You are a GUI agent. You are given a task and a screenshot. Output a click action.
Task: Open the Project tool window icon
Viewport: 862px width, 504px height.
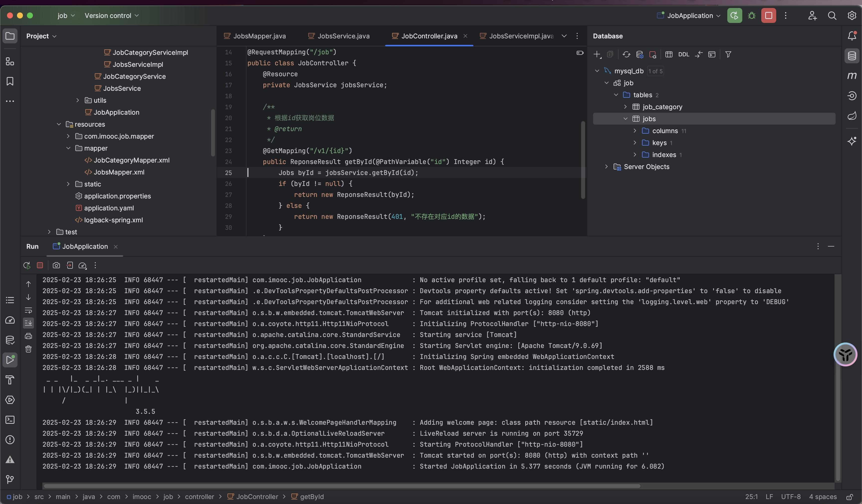(x=10, y=36)
